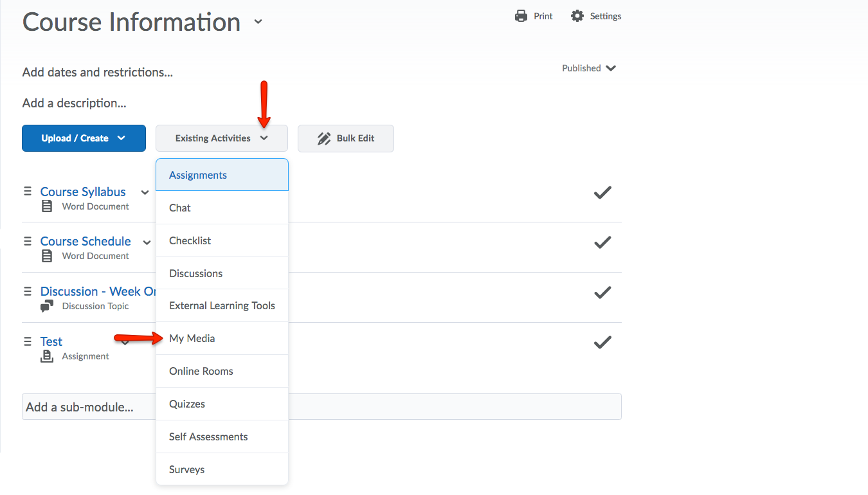Toggle completion checkmark for Course Syllabus
The width and height of the screenshot is (868, 495).
coord(602,192)
